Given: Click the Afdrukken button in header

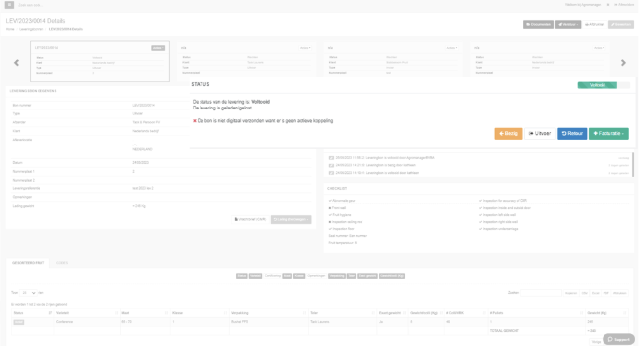Looking at the screenshot, I should point(595,25).
